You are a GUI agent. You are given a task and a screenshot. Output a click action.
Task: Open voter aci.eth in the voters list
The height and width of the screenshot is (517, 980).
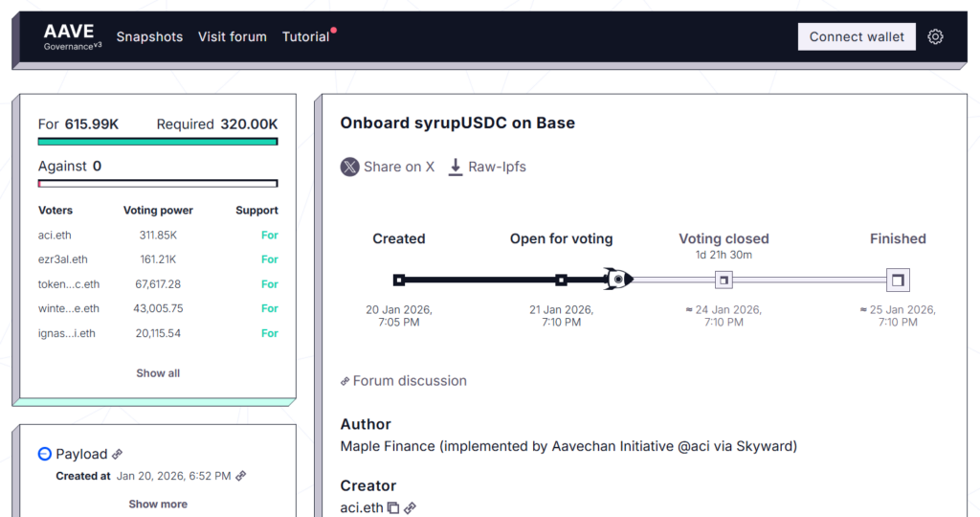pyautogui.click(x=55, y=236)
